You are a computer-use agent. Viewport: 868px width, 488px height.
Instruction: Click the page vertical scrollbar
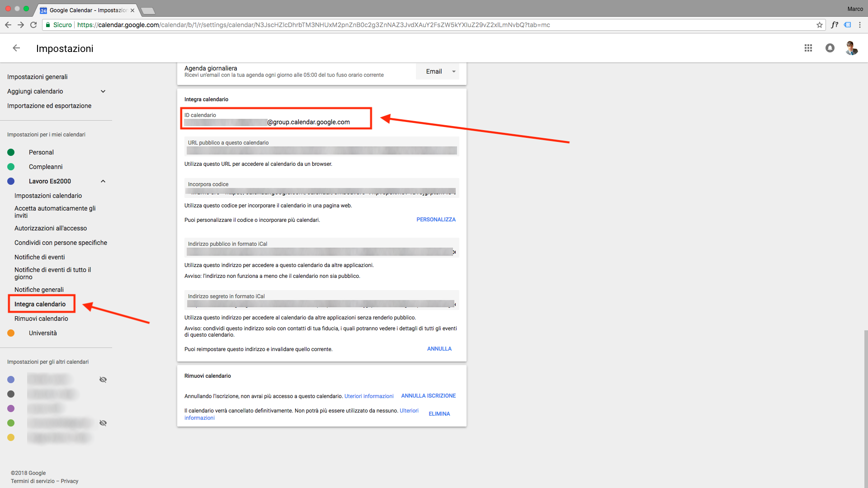pos(866,409)
